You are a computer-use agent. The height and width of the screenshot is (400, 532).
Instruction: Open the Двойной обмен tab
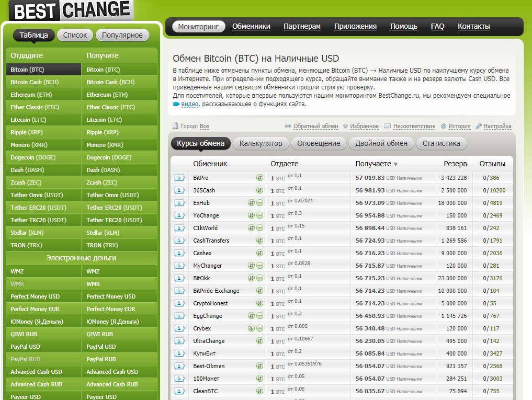pyautogui.click(x=381, y=143)
